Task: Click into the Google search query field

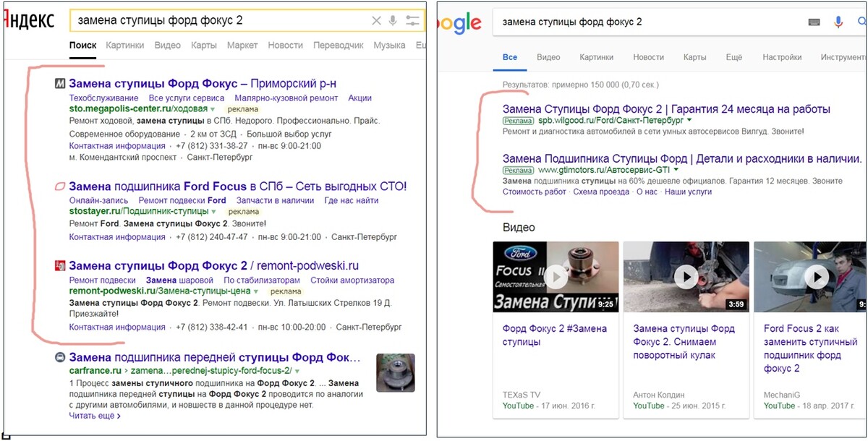Action: point(647,22)
